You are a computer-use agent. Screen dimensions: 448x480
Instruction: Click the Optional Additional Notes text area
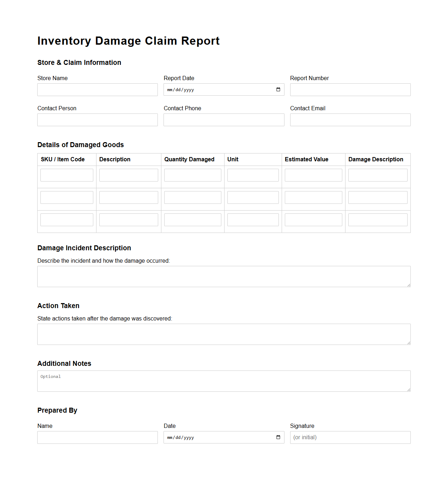(x=223, y=381)
